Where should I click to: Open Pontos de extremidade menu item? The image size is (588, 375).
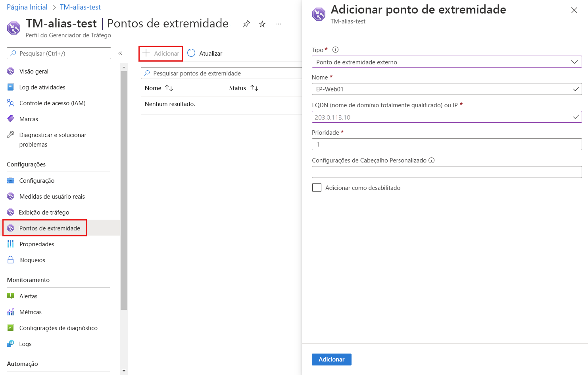[50, 228]
